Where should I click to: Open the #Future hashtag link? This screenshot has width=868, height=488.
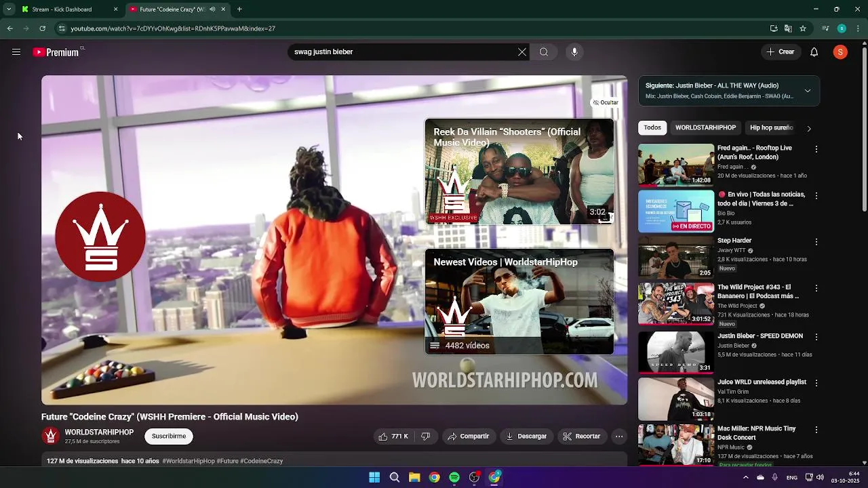point(227,462)
